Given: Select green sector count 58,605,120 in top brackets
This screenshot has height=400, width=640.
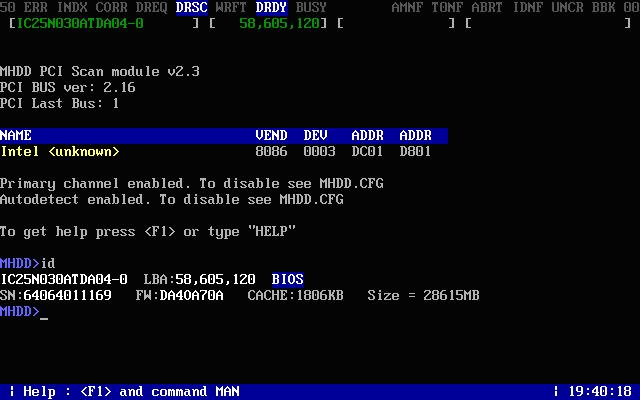Looking at the screenshot, I should 279,23.
